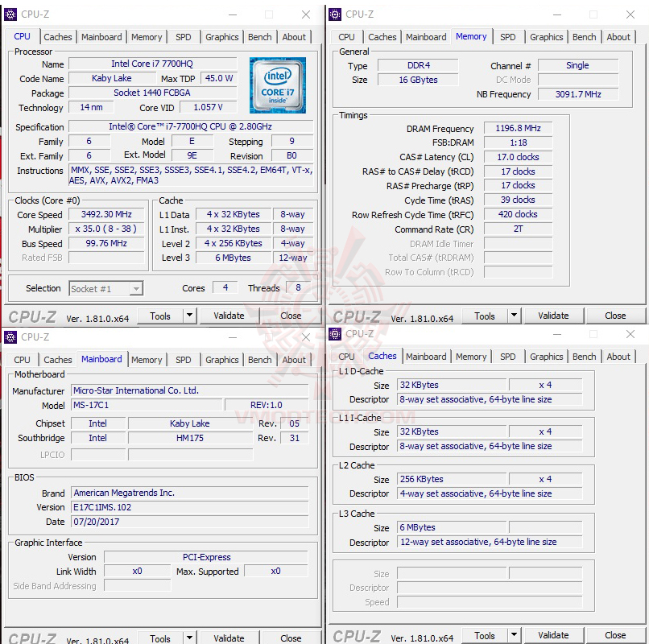This screenshot has width=649, height=644.
Task: Click the CPU-Z title bar icon of CPU window
Action: (10, 14)
